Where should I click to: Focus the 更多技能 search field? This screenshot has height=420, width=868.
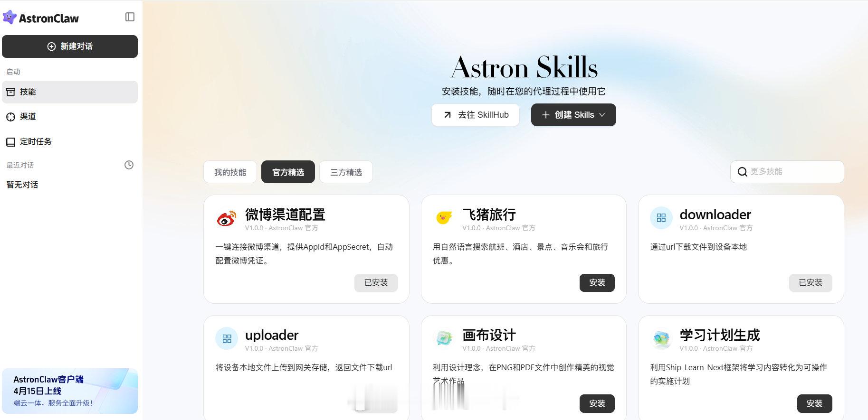787,172
